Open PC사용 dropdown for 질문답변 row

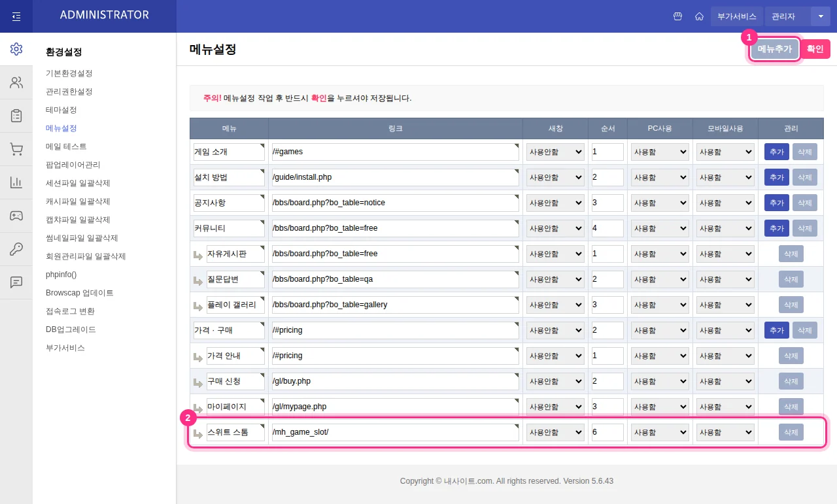point(660,279)
